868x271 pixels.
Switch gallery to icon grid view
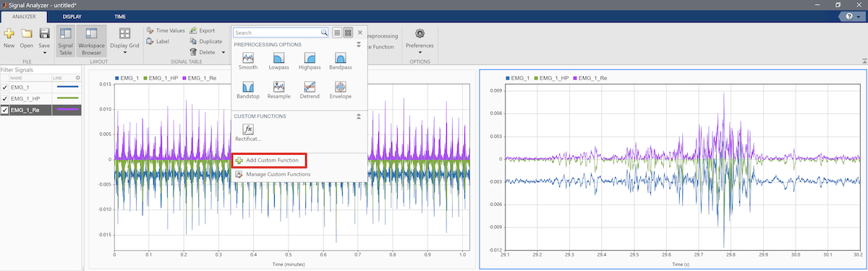pos(348,33)
